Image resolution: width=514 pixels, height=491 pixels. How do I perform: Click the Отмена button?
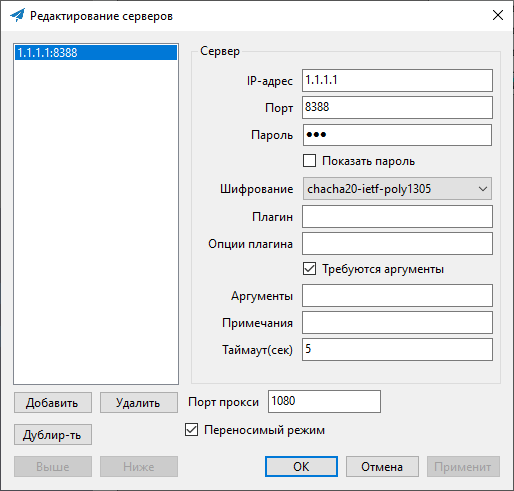[382, 466]
